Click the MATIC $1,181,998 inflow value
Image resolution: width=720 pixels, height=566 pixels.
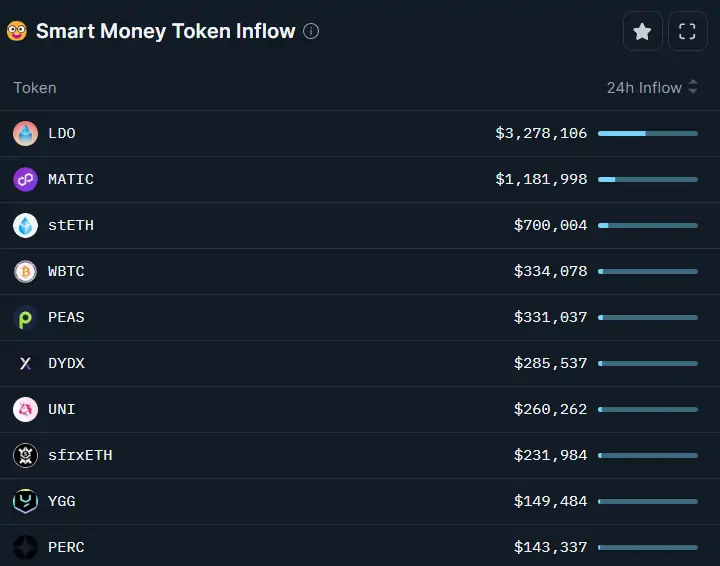pyautogui.click(x=541, y=179)
